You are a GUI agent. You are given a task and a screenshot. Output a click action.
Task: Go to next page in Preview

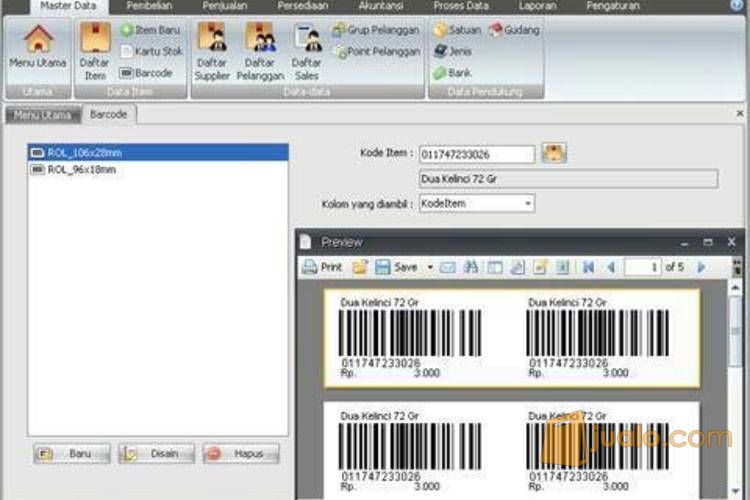click(701, 267)
